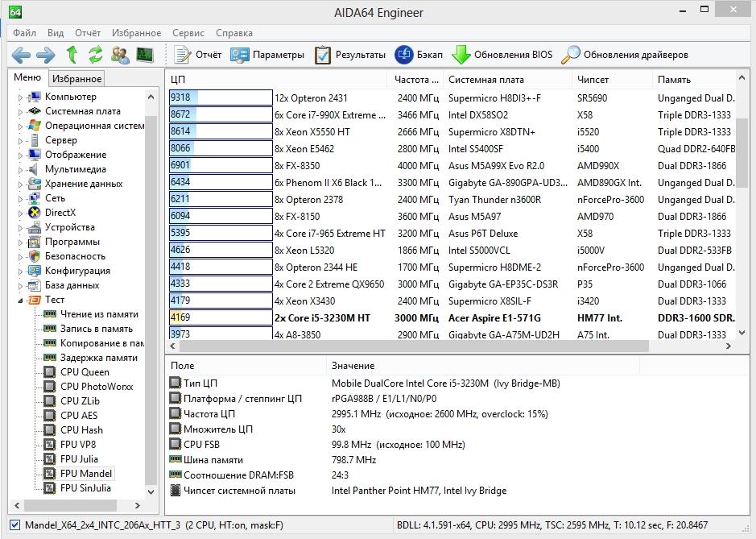Click the sidebar tree vertical scrollbar
The image size is (756, 539).
(x=151, y=299)
